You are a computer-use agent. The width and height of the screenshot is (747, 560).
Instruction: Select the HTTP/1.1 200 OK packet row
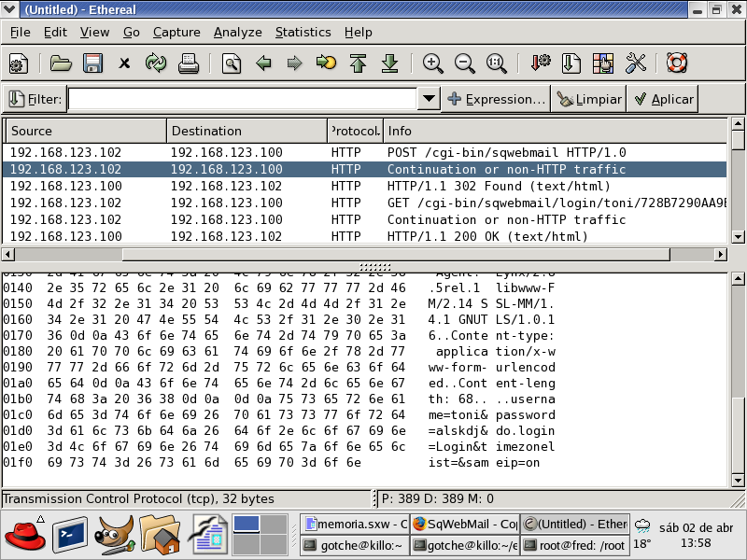click(365, 236)
